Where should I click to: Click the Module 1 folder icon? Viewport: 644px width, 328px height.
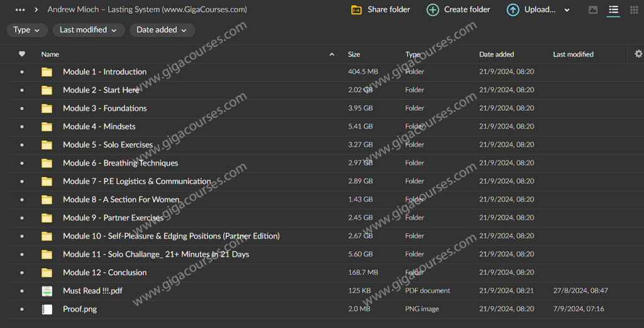[47, 72]
